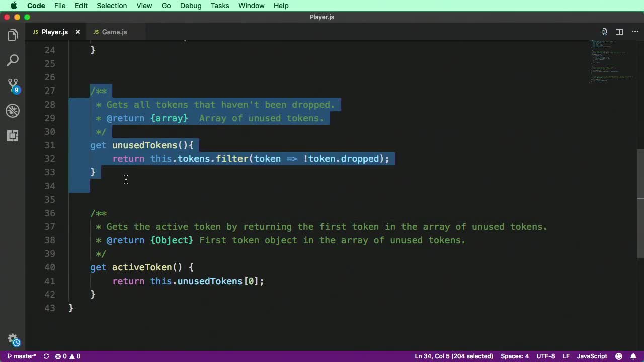Open the Debug menu in menu bar
Image resolution: width=644 pixels, height=362 pixels.
(190, 6)
